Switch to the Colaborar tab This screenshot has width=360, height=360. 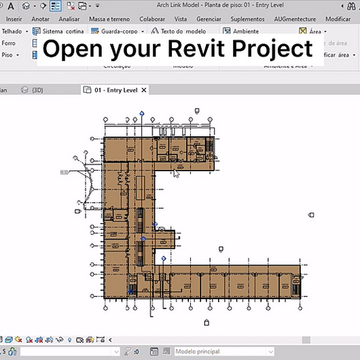coord(152,19)
